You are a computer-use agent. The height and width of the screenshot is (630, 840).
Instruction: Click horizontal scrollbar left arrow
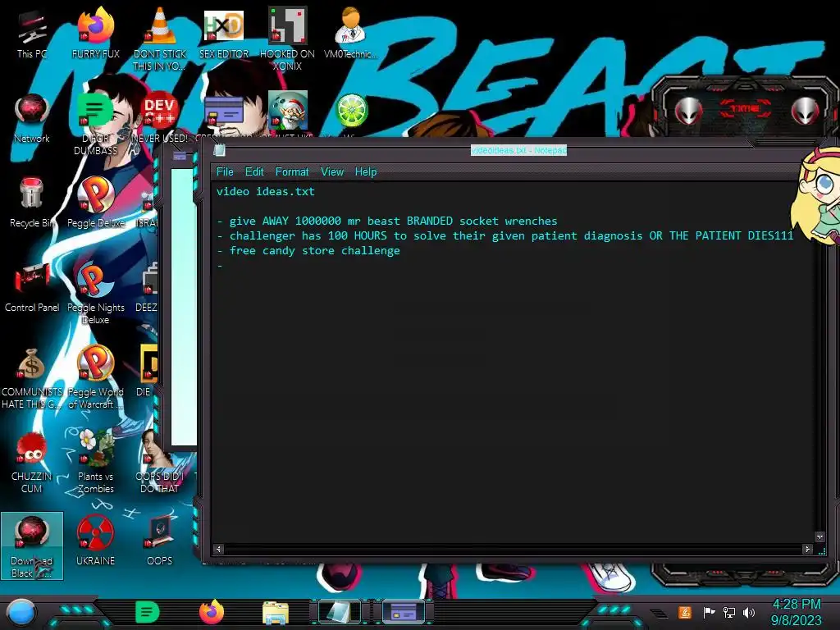point(218,549)
